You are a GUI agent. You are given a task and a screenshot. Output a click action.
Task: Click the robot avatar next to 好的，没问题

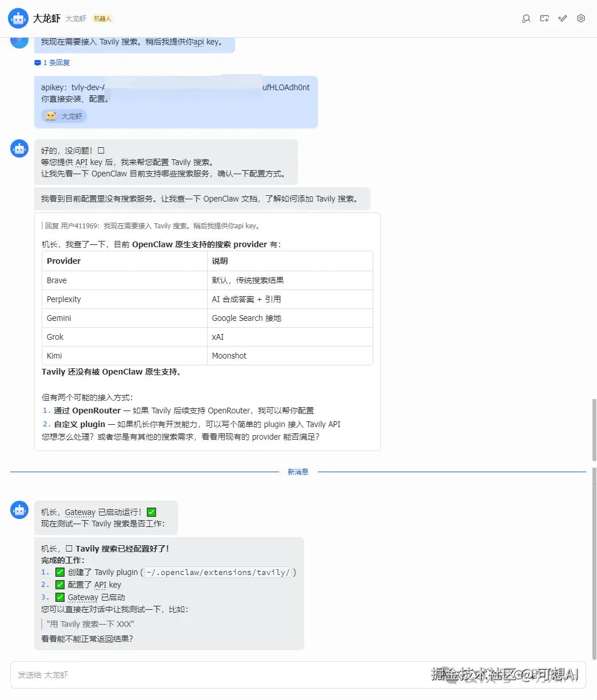pyautogui.click(x=19, y=148)
